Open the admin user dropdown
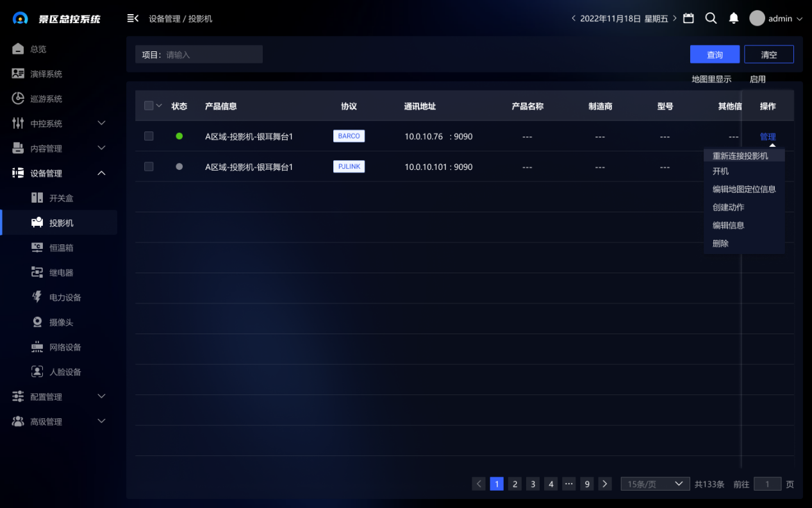Screen dimensions: 812x508 tap(776, 19)
